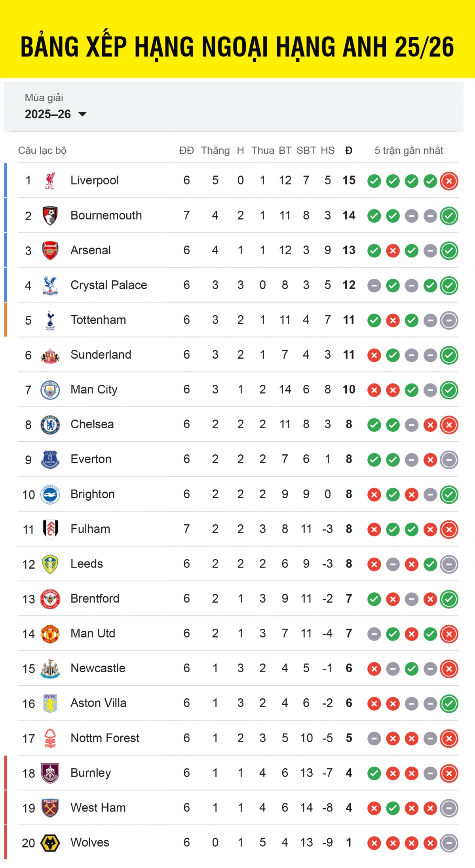Click Liverpool's most recent loss indicator
Screen dimensions: 475x868
point(449,181)
